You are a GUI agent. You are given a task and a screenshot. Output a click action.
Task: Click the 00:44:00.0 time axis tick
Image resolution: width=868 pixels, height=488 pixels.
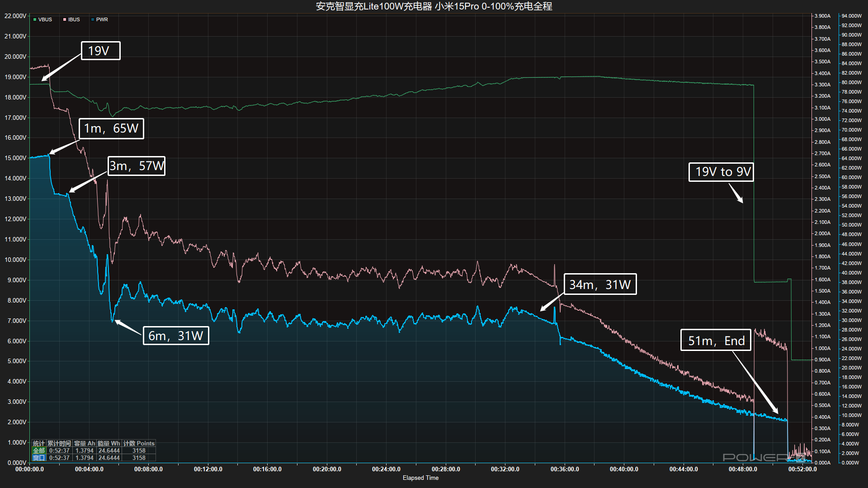pyautogui.click(x=684, y=469)
